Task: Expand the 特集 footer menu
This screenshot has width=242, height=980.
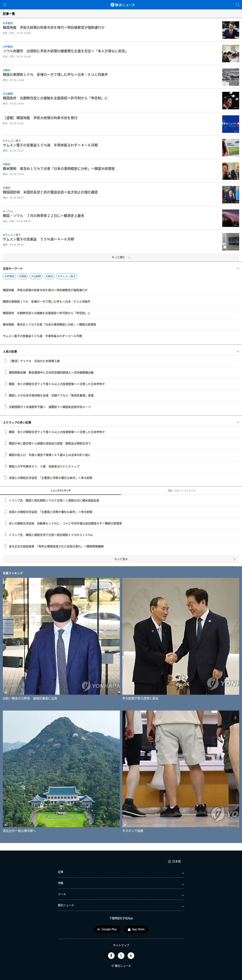Action: 121,883
